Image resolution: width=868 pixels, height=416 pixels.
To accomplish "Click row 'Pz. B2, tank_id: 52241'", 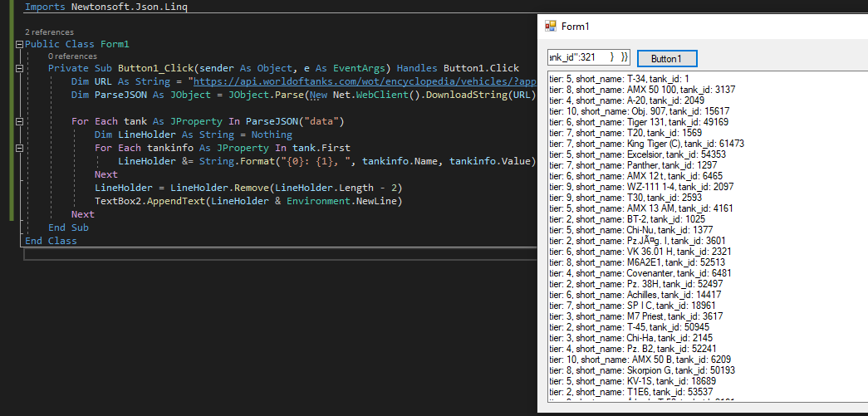I will pyautogui.click(x=633, y=349).
